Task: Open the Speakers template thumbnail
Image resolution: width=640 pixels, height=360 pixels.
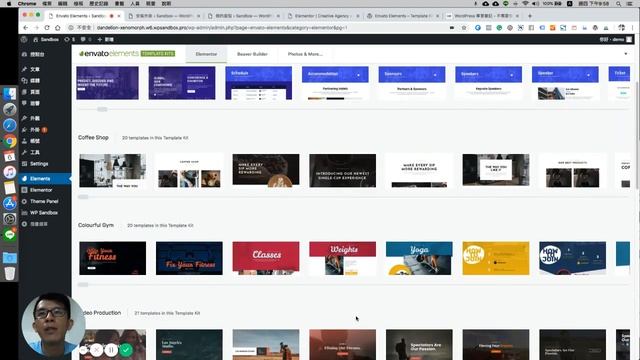Action: pos(489,83)
